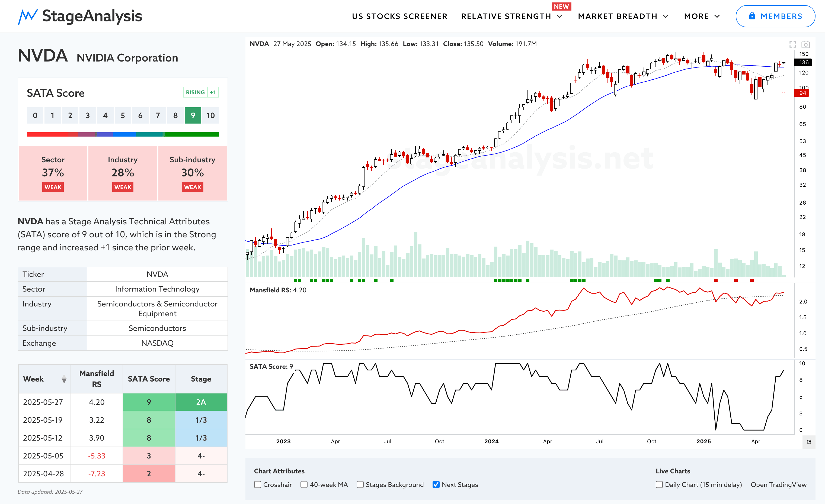The image size is (825, 504).
Task: Click the NASDAQ exchange value
Action: pyautogui.click(x=157, y=343)
